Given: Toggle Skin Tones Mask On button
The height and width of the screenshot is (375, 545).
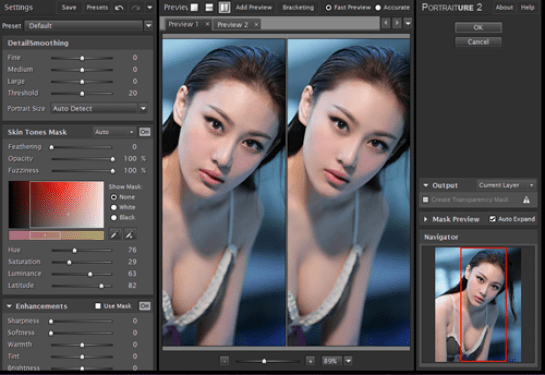Looking at the screenshot, I should pos(145,132).
